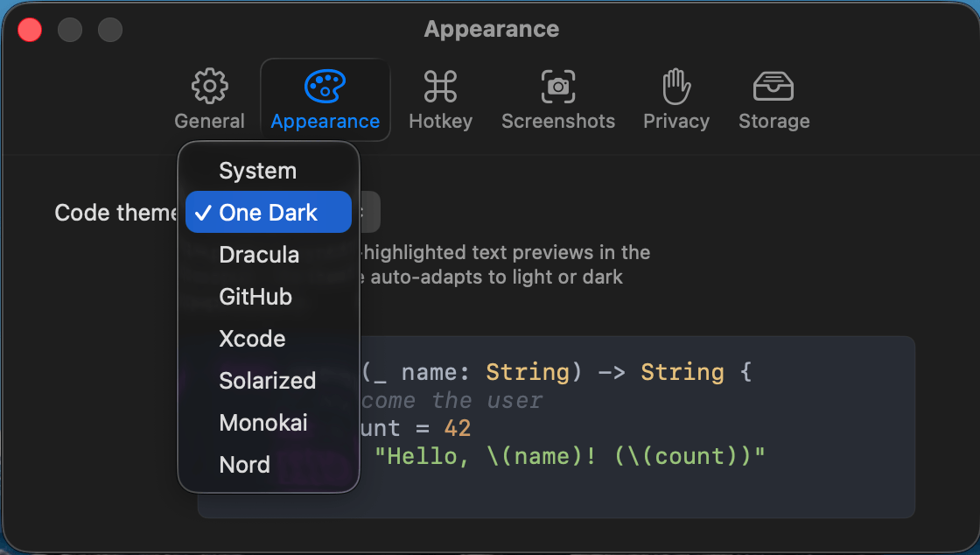The image size is (980, 555).
Task: Open the Screenshots camera icon
Action: (x=558, y=87)
